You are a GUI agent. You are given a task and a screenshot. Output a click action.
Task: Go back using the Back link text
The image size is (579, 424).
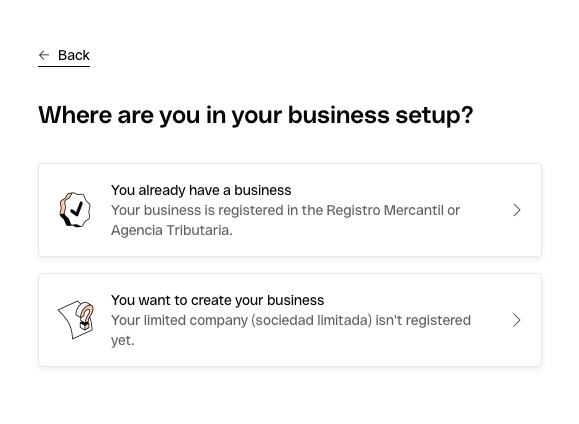(73, 55)
